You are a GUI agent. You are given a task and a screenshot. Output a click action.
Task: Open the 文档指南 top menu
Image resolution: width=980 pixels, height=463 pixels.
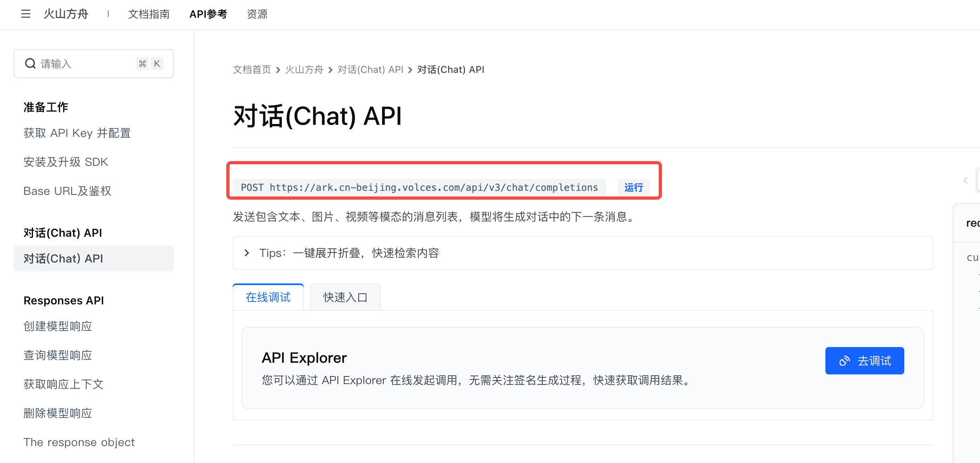149,14
